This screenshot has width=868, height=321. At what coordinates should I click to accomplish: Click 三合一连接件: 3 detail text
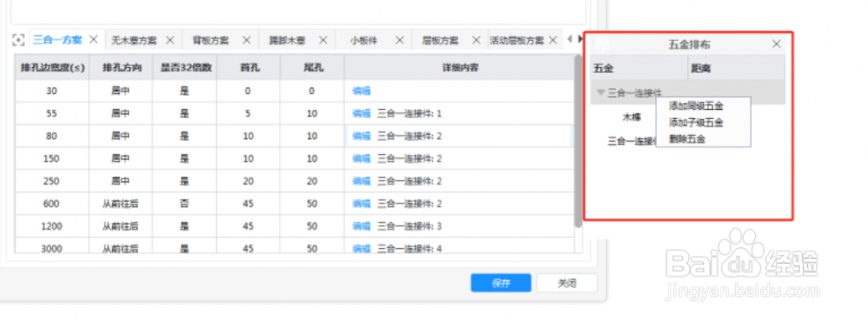409,226
